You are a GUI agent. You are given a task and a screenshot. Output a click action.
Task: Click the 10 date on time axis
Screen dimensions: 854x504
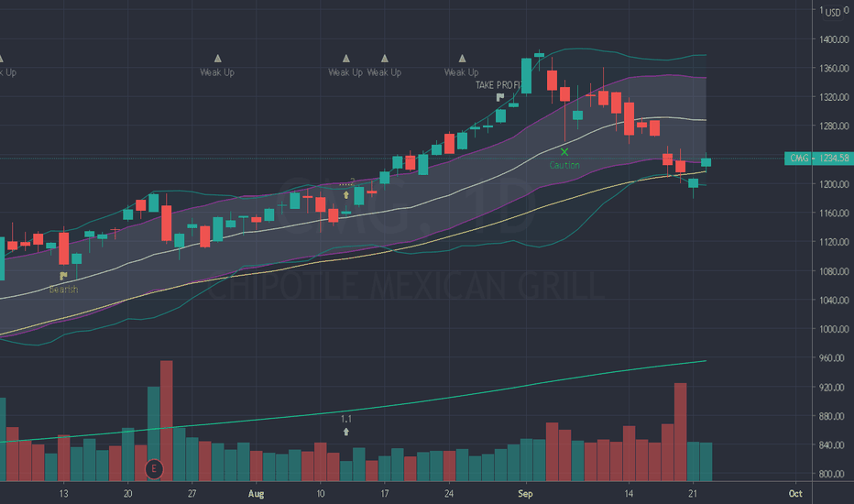tap(321, 494)
